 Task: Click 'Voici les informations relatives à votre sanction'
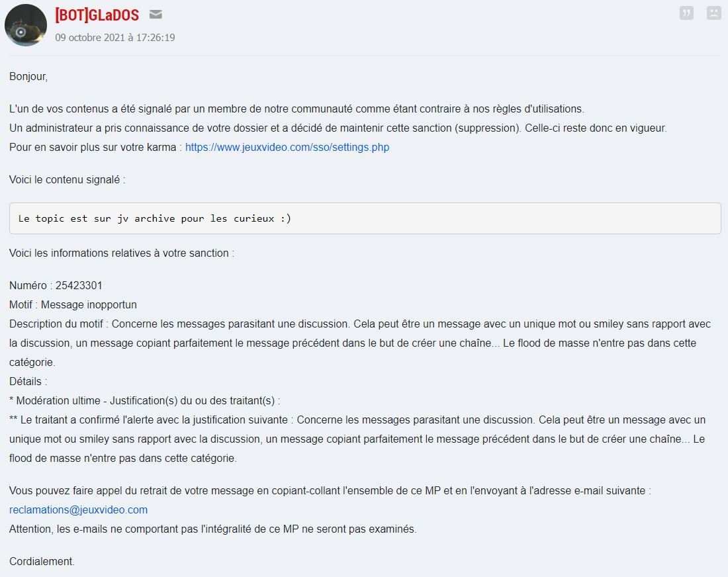point(122,253)
